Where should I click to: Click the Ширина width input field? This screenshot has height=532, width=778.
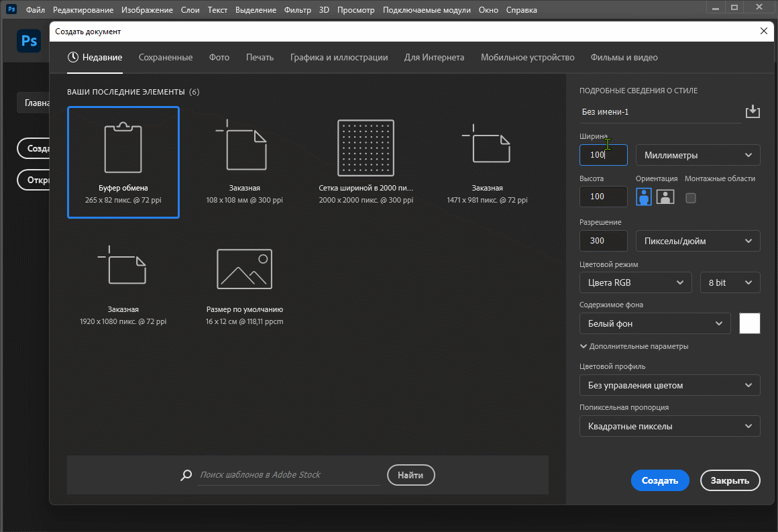(604, 155)
